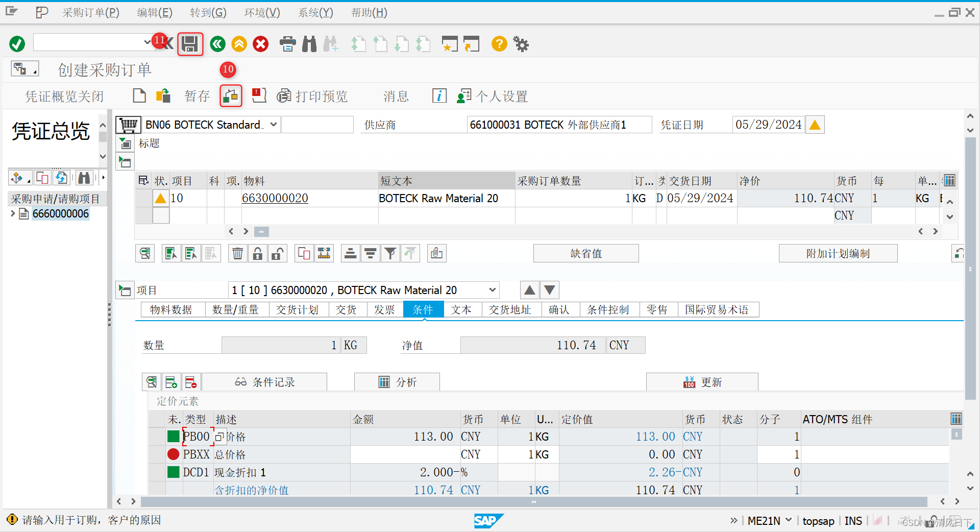The image size is (980, 532).
Task: Open the Customize layout gear icon
Action: [521, 44]
